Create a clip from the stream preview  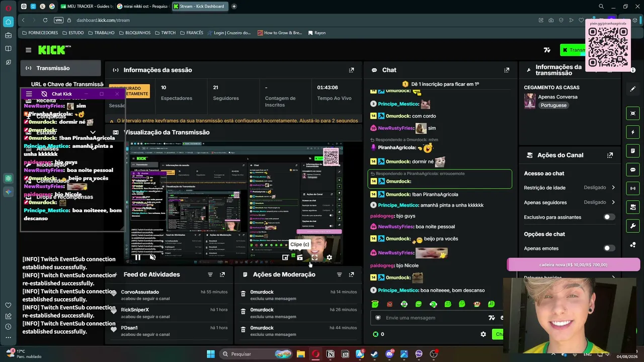coord(300,257)
